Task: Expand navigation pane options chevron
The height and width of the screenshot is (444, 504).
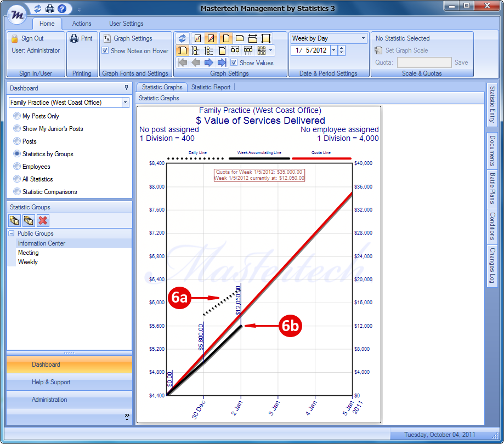Action: click(x=127, y=417)
